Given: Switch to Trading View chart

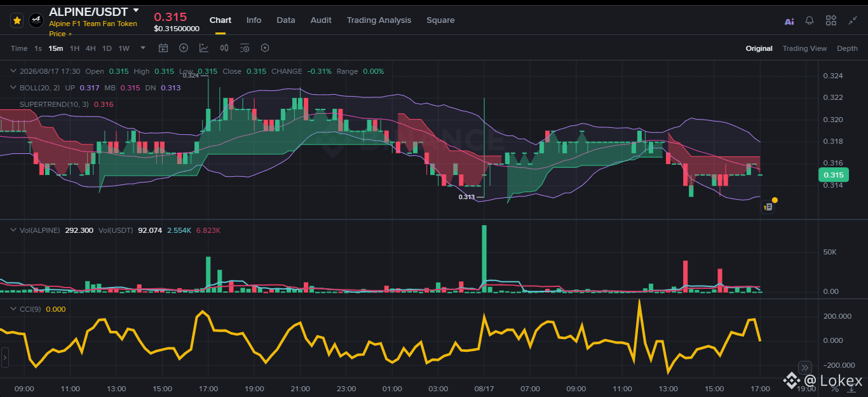Looking at the screenshot, I should pos(804,48).
